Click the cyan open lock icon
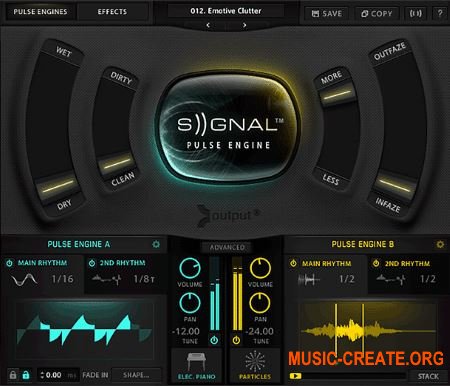Screen dimensions: 450x386 [x=26, y=375]
